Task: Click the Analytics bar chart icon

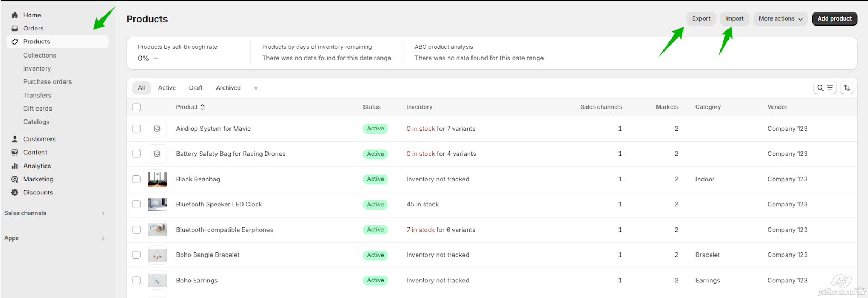Action: pos(15,166)
